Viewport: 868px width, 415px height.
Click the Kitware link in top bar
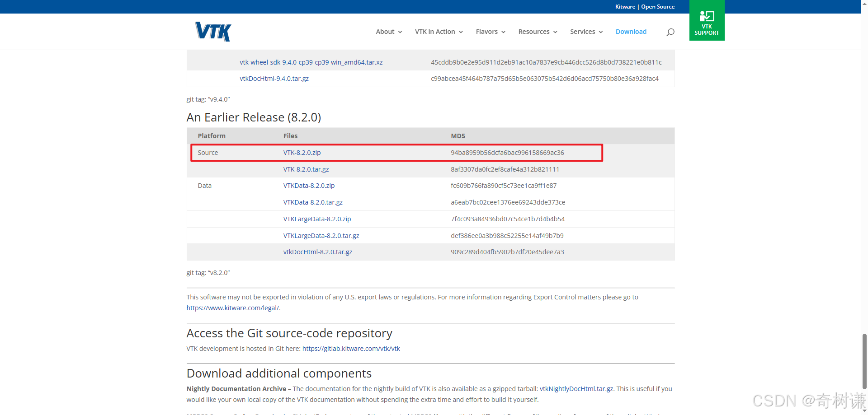(x=625, y=7)
